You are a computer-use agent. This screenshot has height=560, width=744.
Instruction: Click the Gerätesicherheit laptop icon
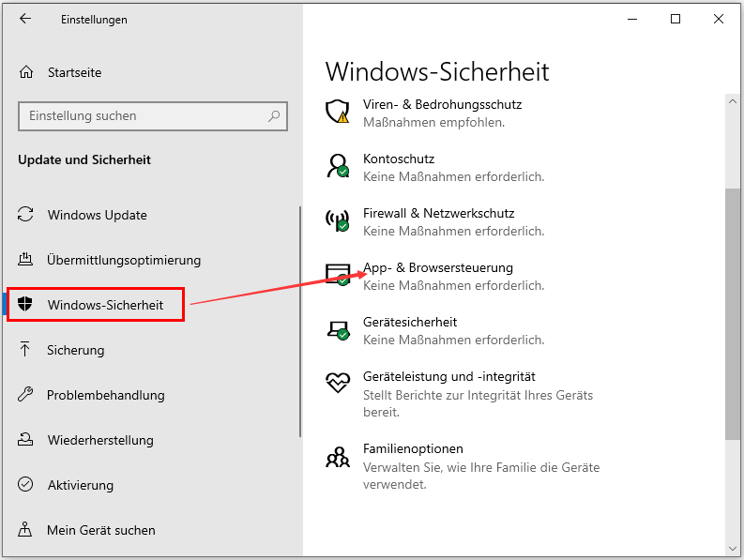coord(338,329)
